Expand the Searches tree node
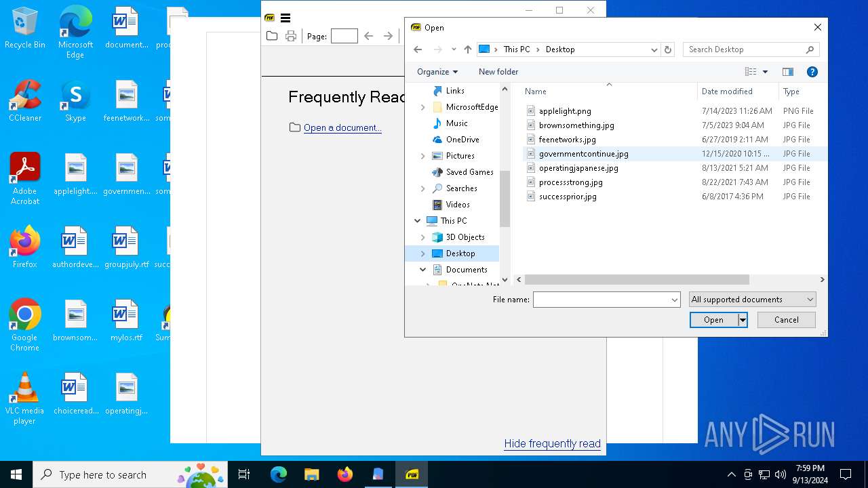The height and width of the screenshot is (488, 868). tap(423, 188)
